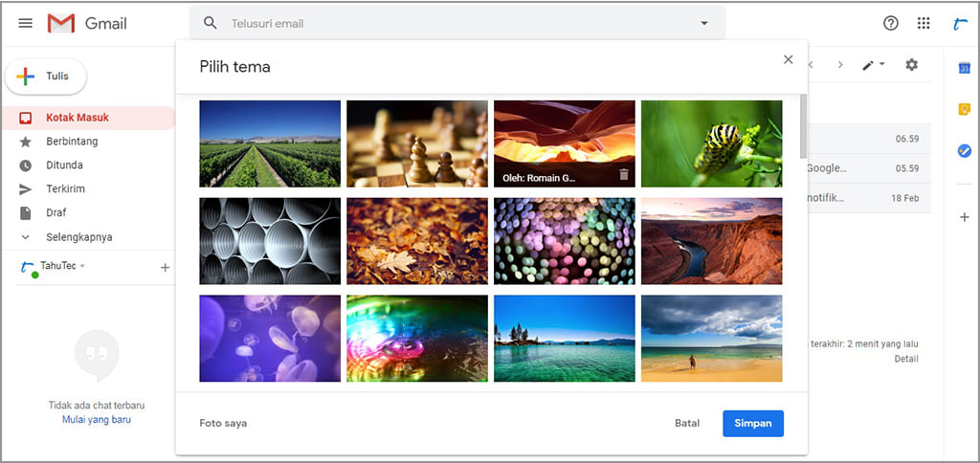
Task: Open Gmail settings gear icon
Action: tap(911, 65)
